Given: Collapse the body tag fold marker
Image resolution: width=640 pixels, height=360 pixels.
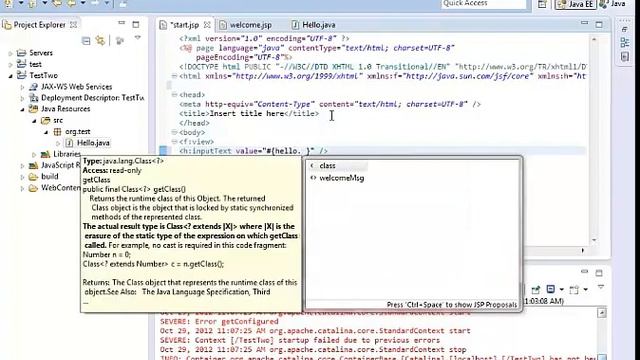Looking at the screenshot, I should [x=174, y=132].
